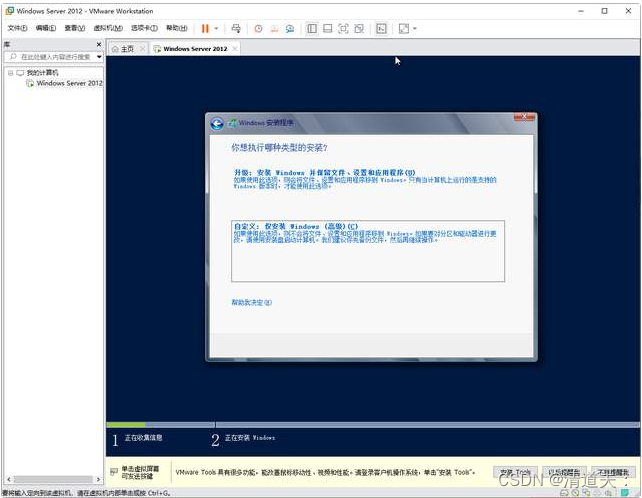Click the 帮助我决定 link
Image resolution: width=642 pixels, height=498 pixels.
(x=251, y=302)
